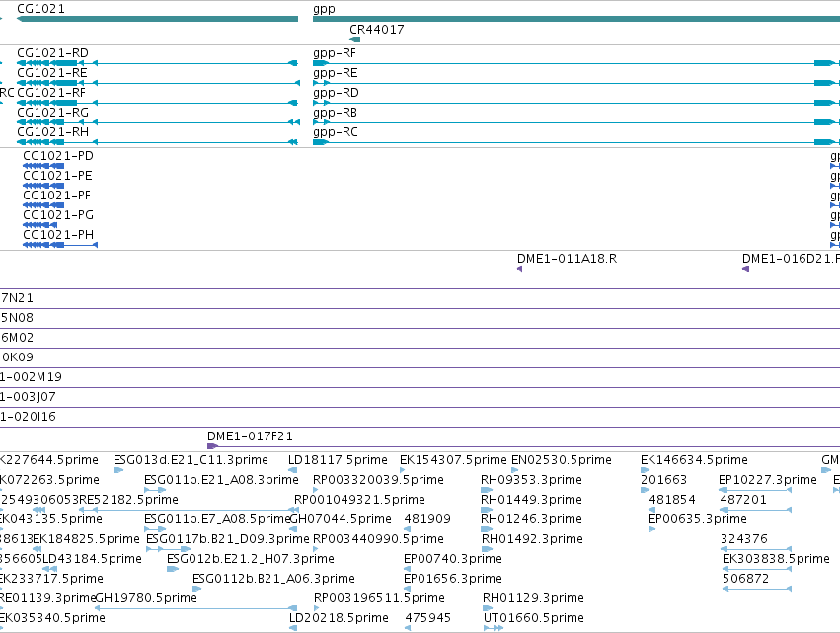Click the ESG011b.E21_A08.3prime EST feature
The width and height of the screenshot is (840, 633).
coord(155,490)
